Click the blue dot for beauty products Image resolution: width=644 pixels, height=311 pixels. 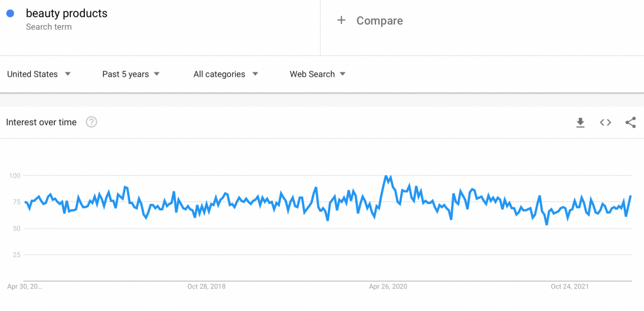pyautogui.click(x=10, y=14)
